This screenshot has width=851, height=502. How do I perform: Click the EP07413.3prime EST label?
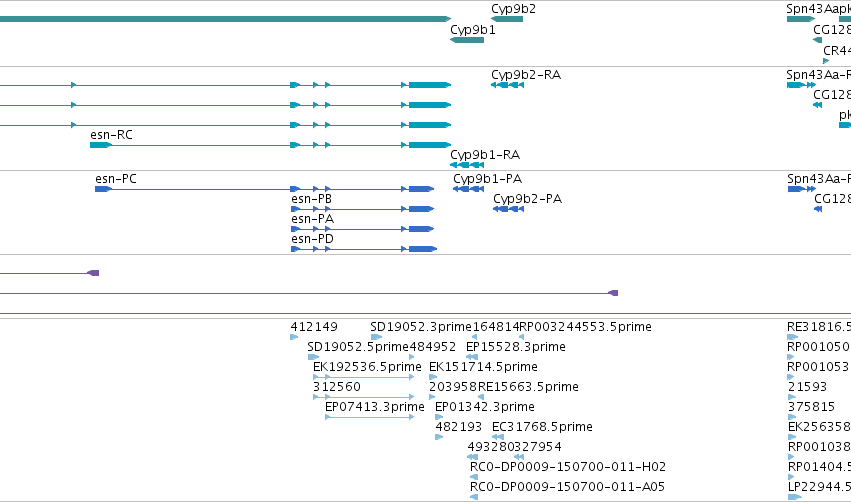pos(374,408)
